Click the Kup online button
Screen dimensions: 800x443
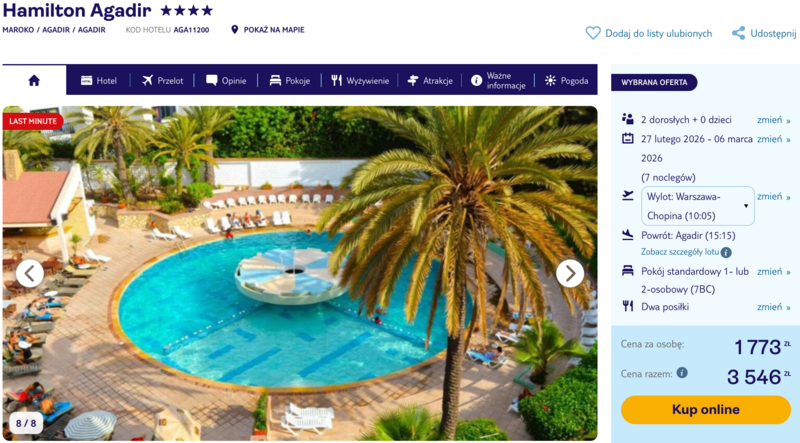(x=706, y=409)
